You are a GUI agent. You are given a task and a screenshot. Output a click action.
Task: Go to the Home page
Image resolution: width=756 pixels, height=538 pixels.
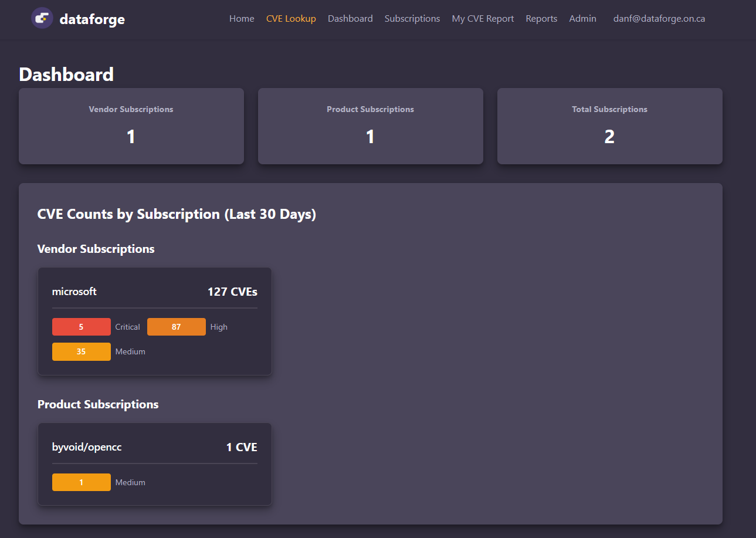(242, 19)
